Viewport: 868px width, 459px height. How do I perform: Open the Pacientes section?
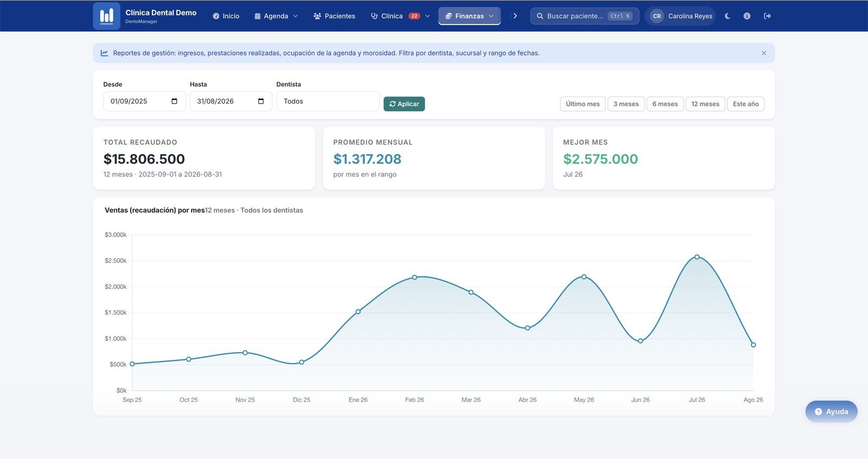334,16
